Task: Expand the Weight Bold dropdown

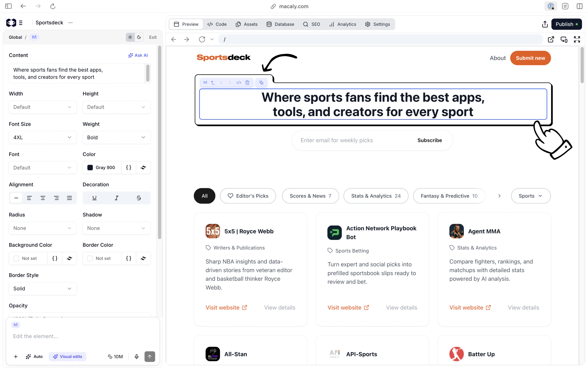Action: point(116,137)
